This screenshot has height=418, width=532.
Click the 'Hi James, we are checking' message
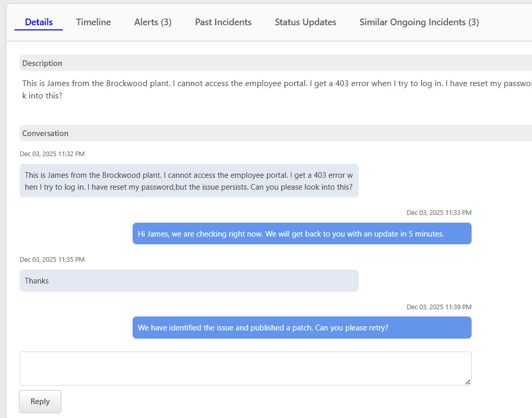301,233
